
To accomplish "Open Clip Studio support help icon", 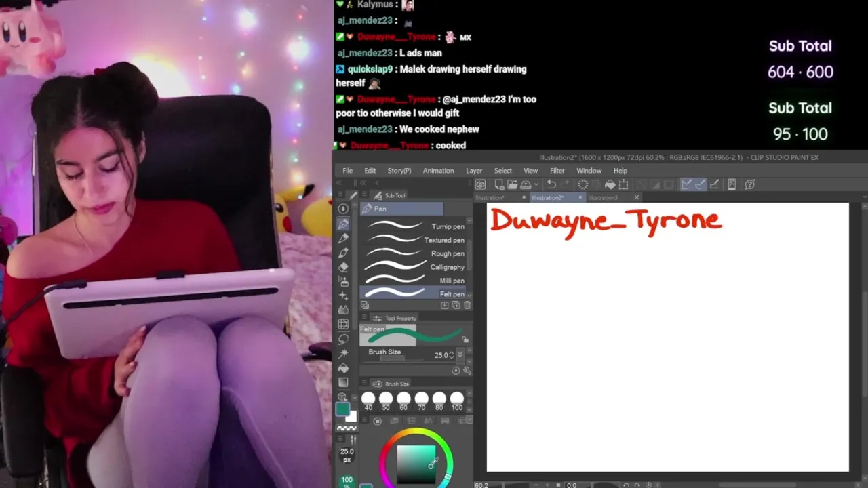I will pyautogui.click(x=749, y=184).
